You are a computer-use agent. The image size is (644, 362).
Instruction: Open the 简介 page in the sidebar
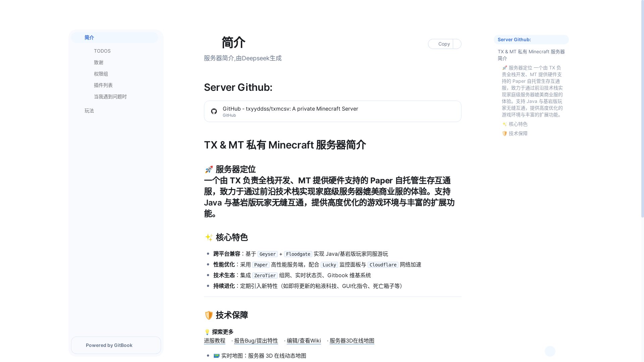(115, 38)
